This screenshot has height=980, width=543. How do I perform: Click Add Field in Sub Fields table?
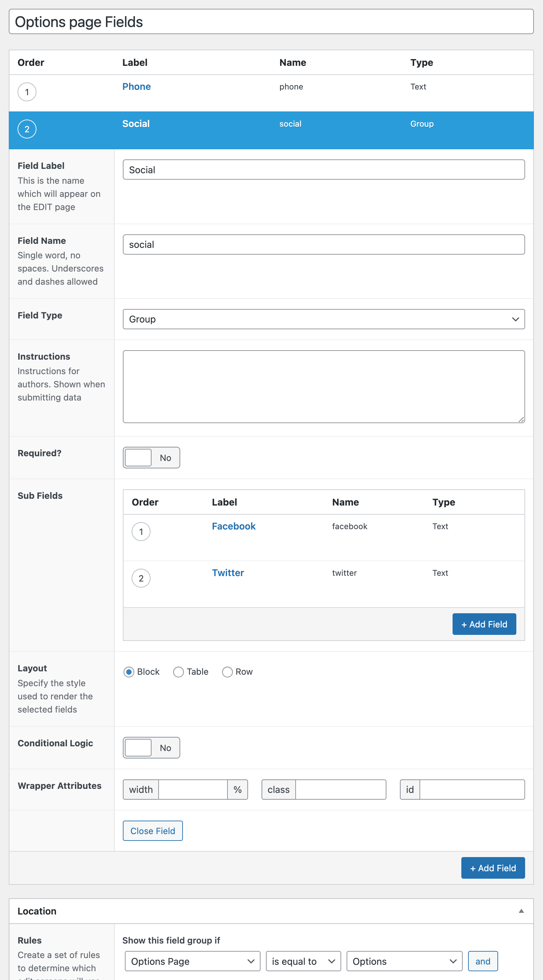coord(484,624)
